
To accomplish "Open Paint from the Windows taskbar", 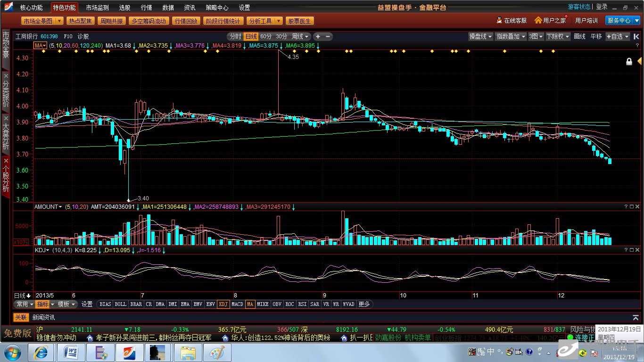I will coord(217,352).
